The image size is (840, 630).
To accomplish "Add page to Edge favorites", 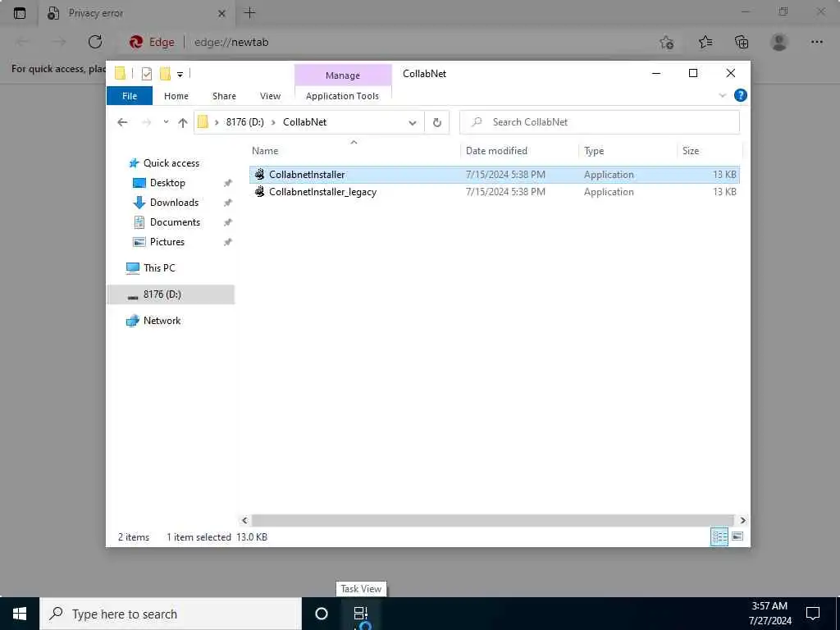I will (x=667, y=42).
